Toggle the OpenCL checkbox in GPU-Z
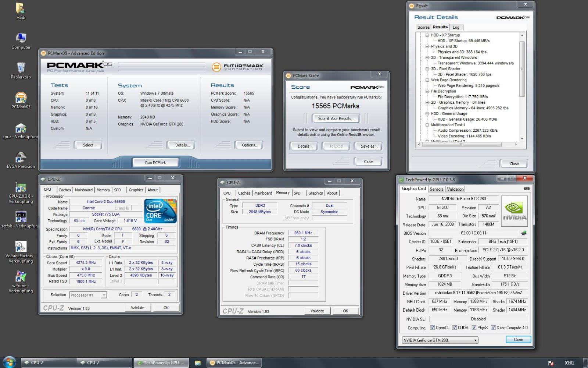Image resolution: width=588 pixels, height=368 pixels. pos(432,328)
